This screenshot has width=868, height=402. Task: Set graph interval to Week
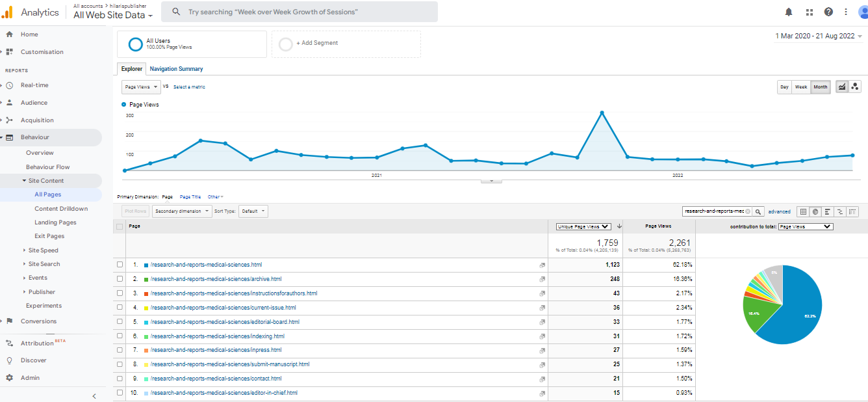pyautogui.click(x=801, y=87)
